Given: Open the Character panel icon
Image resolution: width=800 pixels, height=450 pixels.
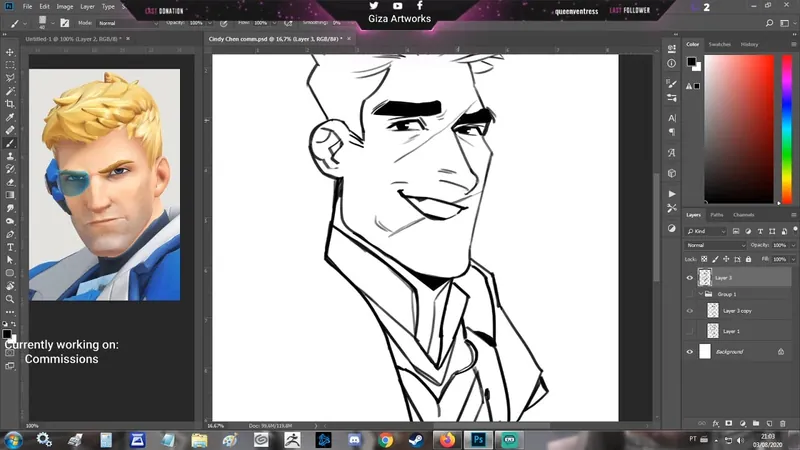Looking at the screenshot, I should pyautogui.click(x=671, y=118).
